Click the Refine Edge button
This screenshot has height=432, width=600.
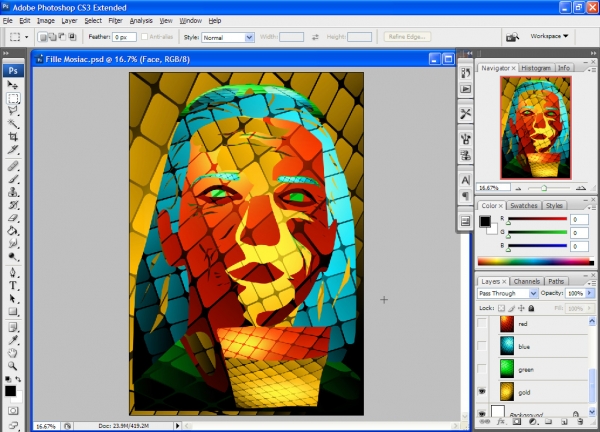[x=407, y=37]
